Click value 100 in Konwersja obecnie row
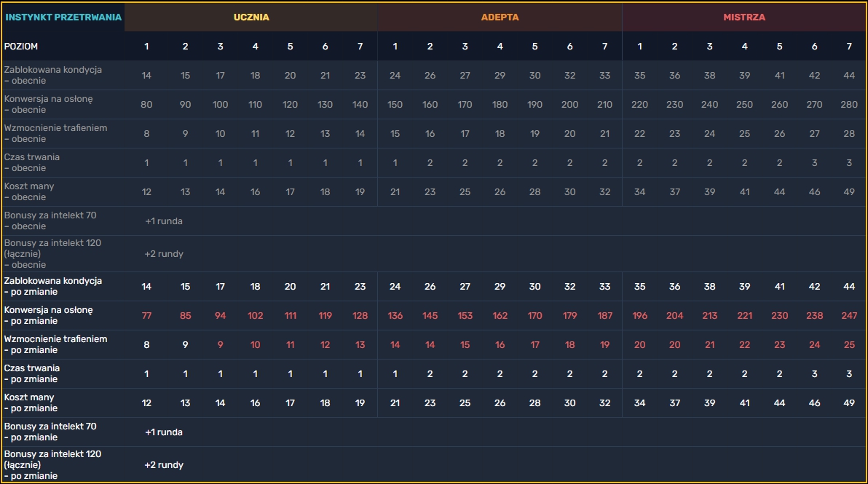868x484 pixels. [x=221, y=105]
